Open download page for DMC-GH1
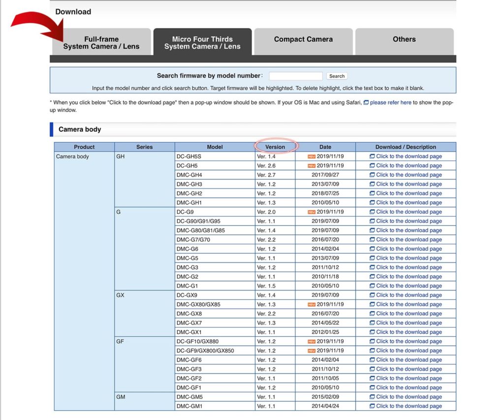The image size is (504, 420). click(409, 202)
